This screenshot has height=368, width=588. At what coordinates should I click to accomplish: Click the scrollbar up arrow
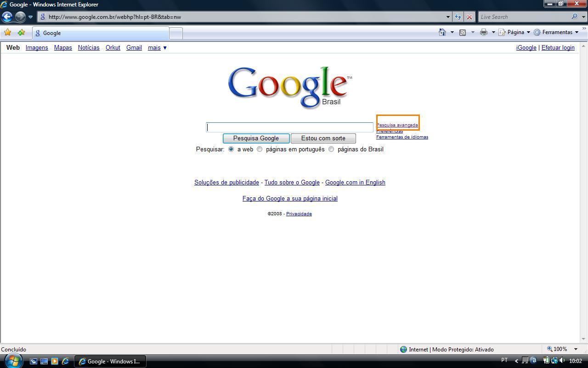tap(584, 46)
